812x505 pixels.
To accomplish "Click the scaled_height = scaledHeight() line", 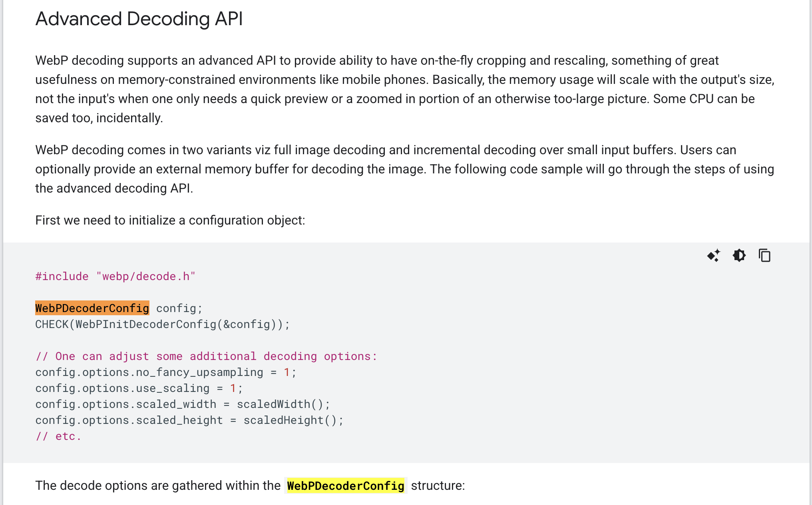I will [189, 420].
